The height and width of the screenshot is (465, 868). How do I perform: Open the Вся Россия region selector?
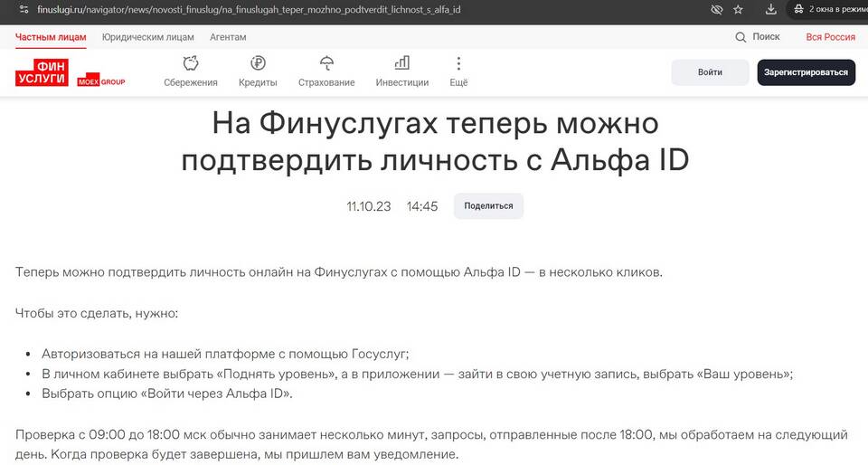[x=830, y=37]
